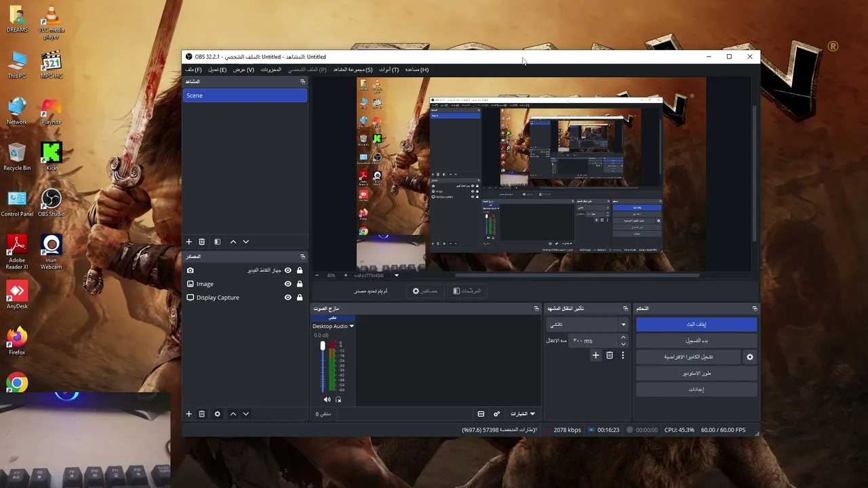Zoom in preview with plus icon

click(x=345, y=275)
